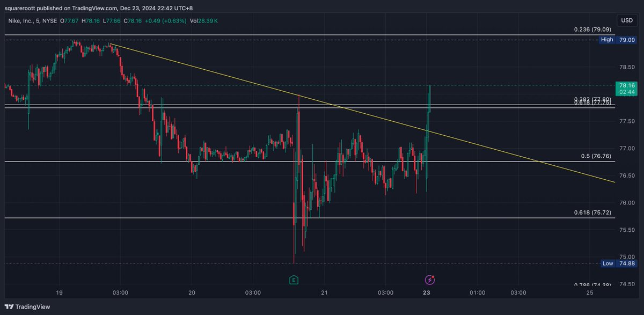Click the purple lightning event icon near Dec 23
Image resolution: width=644 pixels, height=315 pixels.
tap(429, 280)
